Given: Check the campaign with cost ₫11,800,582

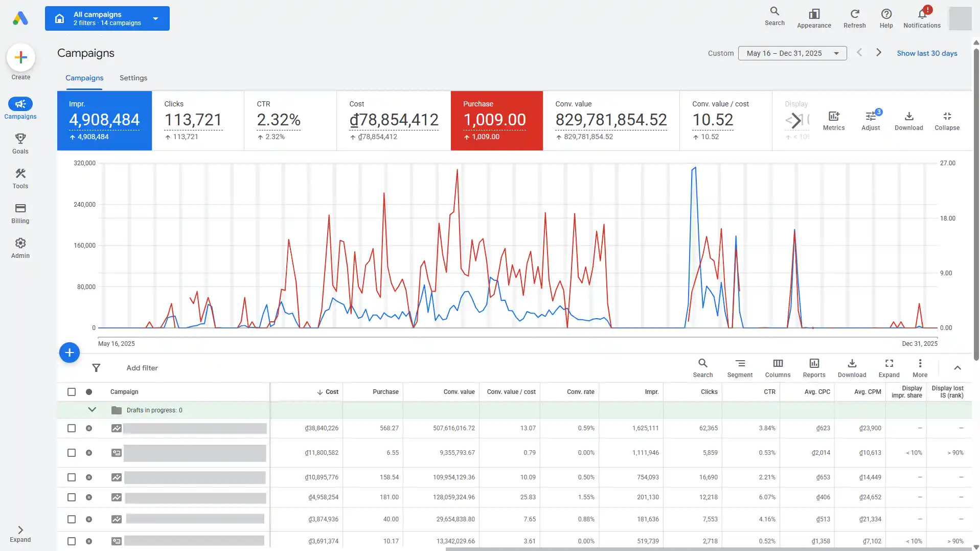Looking at the screenshot, I should pyautogui.click(x=72, y=453).
